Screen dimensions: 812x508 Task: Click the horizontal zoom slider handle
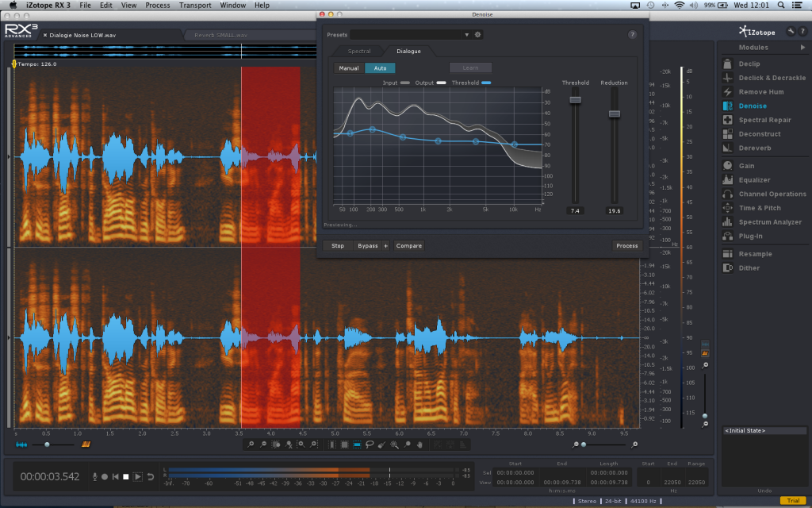point(584,444)
